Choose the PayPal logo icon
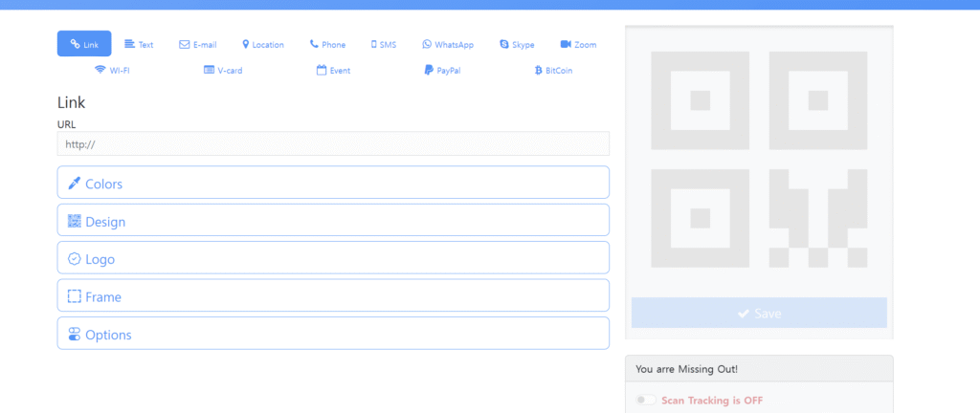The width and height of the screenshot is (980, 413). (x=429, y=70)
